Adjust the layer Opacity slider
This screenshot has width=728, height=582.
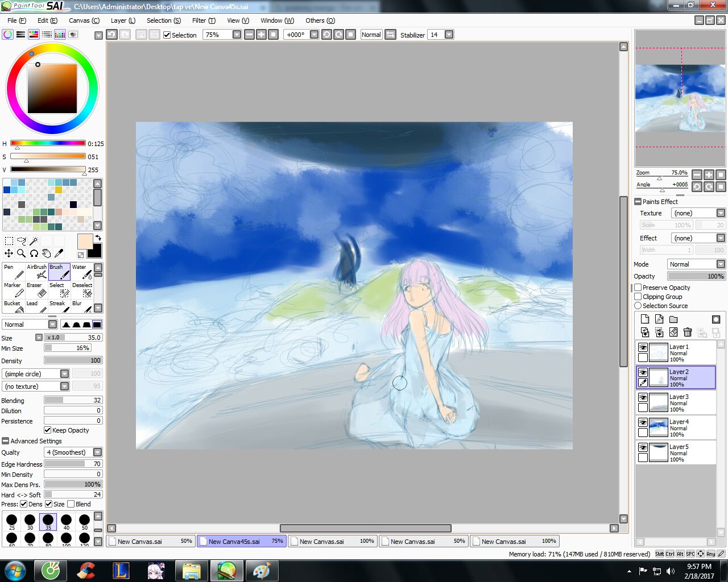point(696,276)
